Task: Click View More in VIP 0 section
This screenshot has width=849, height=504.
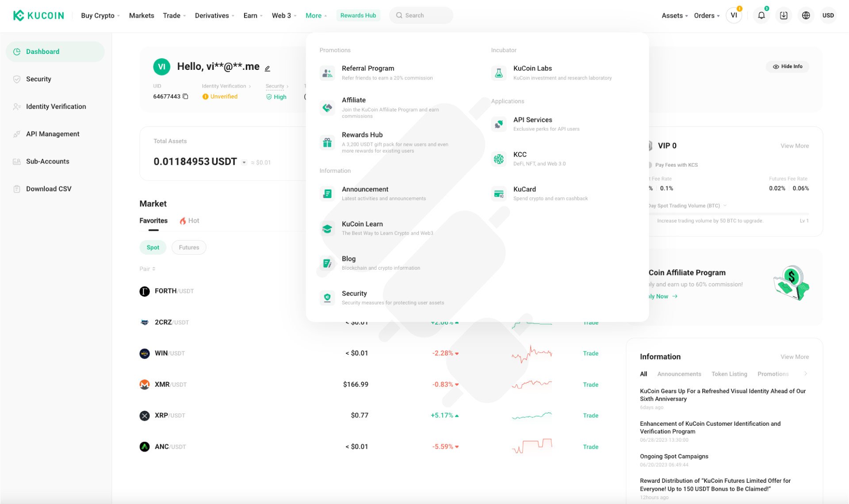Action: tap(795, 145)
